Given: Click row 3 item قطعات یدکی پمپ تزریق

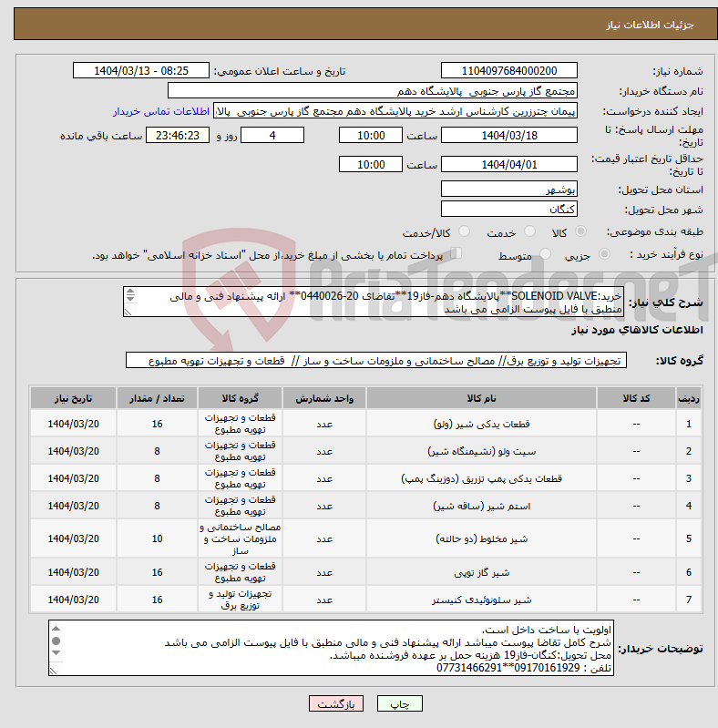Looking at the screenshot, I should click(x=482, y=478).
